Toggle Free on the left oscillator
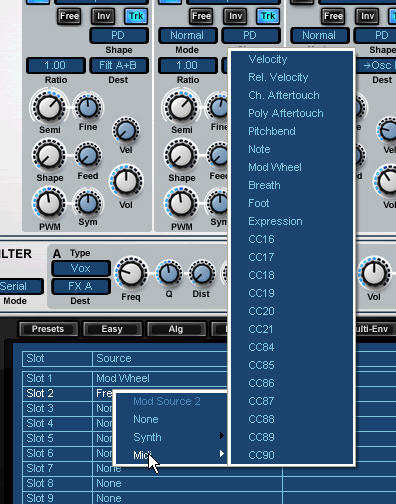The width and height of the screenshot is (396, 504). 69,16
